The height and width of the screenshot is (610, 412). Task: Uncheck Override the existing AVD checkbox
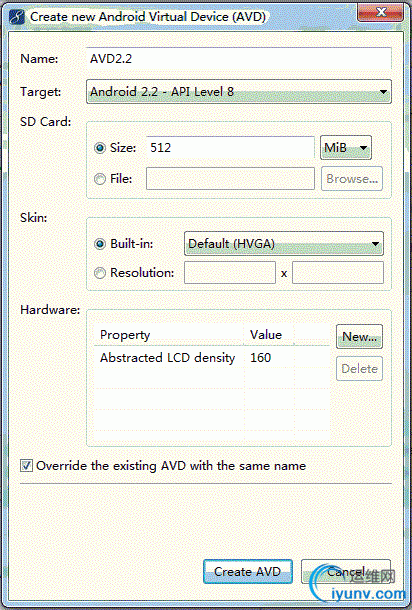(x=26, y=466)
